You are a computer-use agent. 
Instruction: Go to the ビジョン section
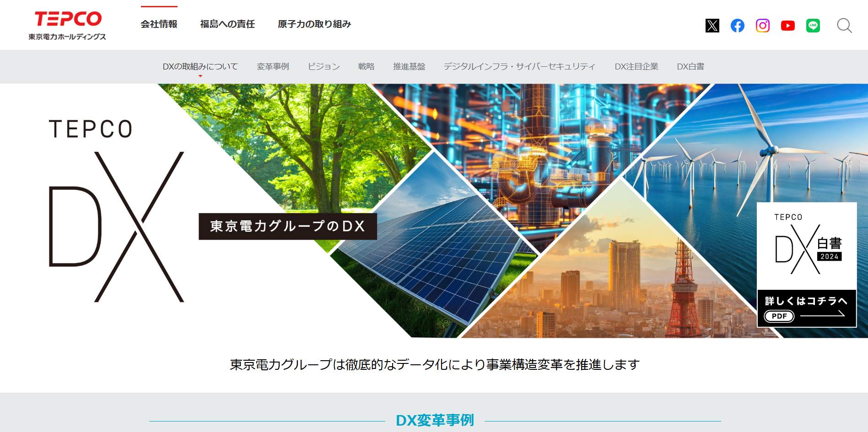pyautogui.click(x=323, y=67)
